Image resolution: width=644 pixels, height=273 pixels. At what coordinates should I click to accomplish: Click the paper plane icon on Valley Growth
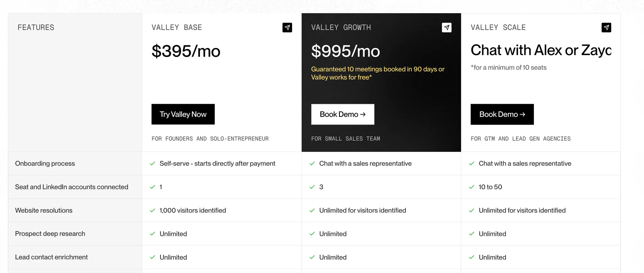coord(447,28)
